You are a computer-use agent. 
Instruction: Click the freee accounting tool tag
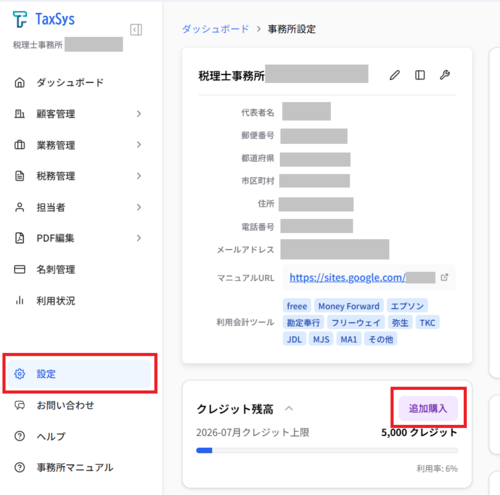click(297, 306)
